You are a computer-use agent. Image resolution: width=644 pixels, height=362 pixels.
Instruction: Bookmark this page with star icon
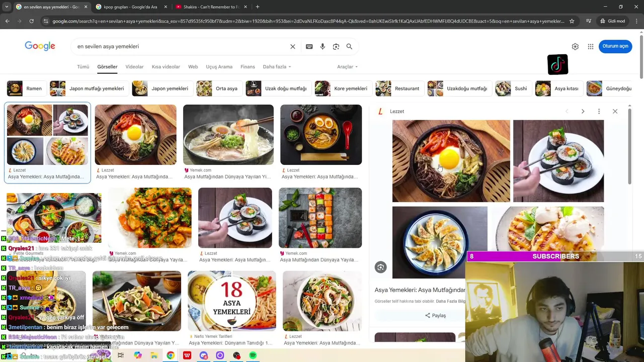coord(572,21)
